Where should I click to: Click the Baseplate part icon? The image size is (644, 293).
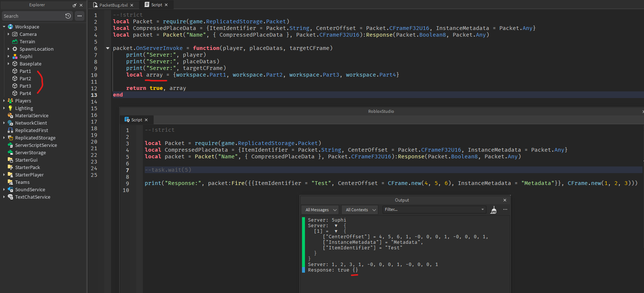pos(15,64)
